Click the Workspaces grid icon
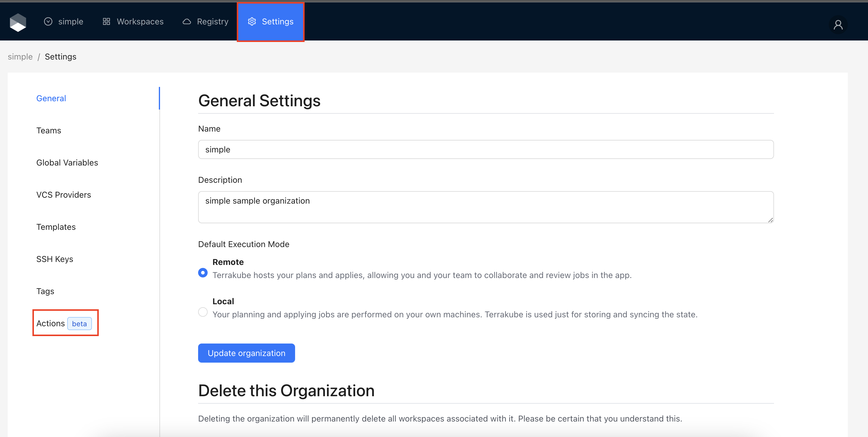868x437 pixels. 106,21
